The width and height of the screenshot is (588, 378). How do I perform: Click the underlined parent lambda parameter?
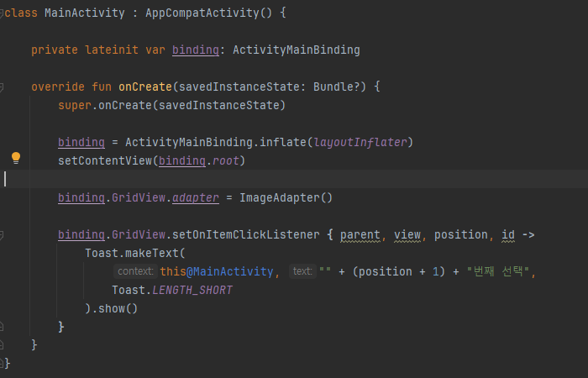click(x=360, y=235)
